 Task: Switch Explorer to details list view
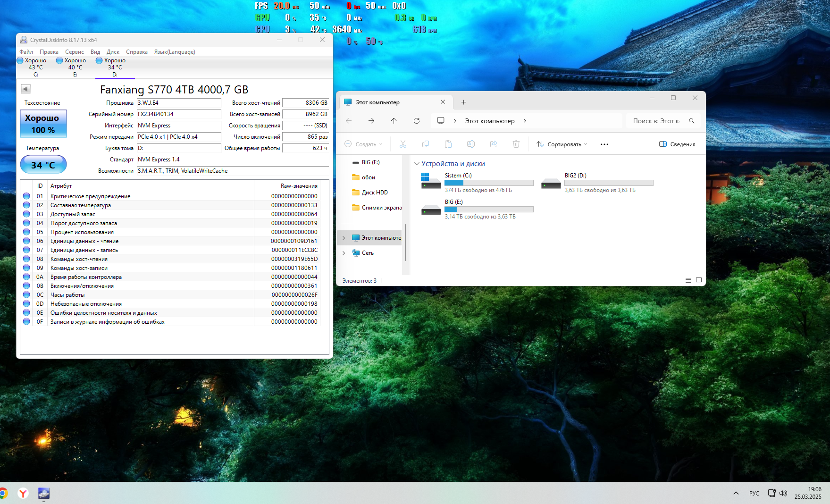click(x=688, y=280)
